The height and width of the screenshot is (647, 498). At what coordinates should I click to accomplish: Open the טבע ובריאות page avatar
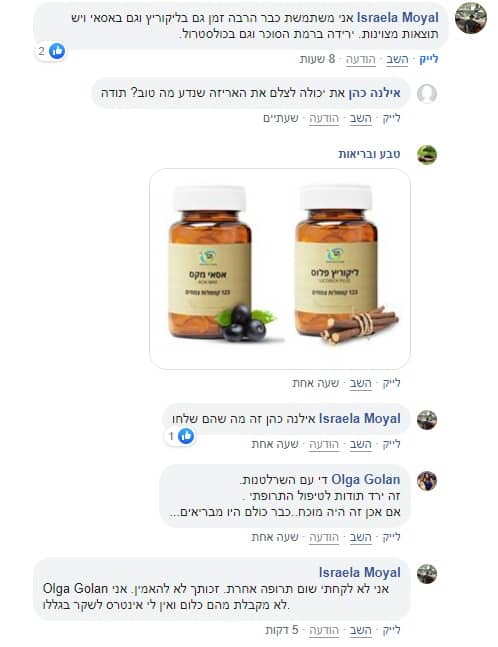427,155
